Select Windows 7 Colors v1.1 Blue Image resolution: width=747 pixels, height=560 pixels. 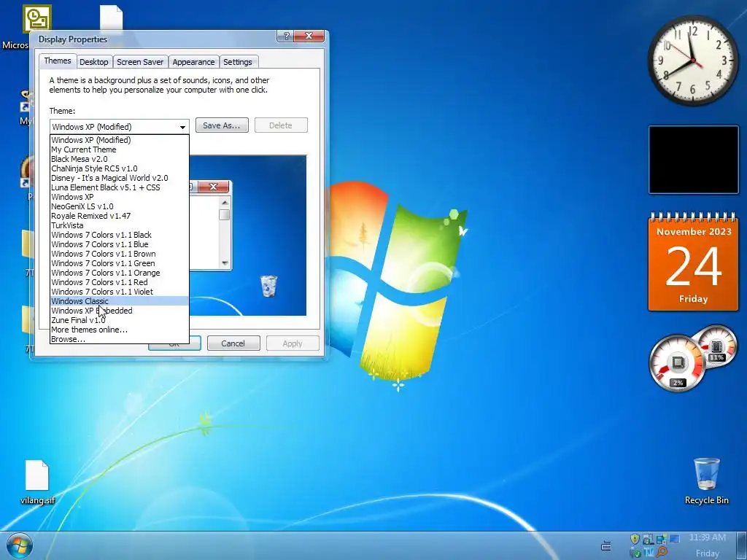click(120, 244)
